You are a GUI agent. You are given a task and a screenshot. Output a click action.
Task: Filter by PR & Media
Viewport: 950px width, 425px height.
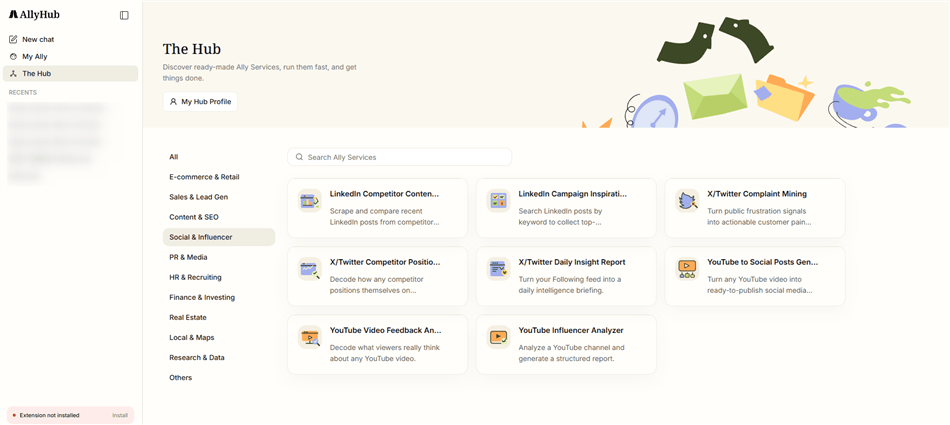coord(219,257)
